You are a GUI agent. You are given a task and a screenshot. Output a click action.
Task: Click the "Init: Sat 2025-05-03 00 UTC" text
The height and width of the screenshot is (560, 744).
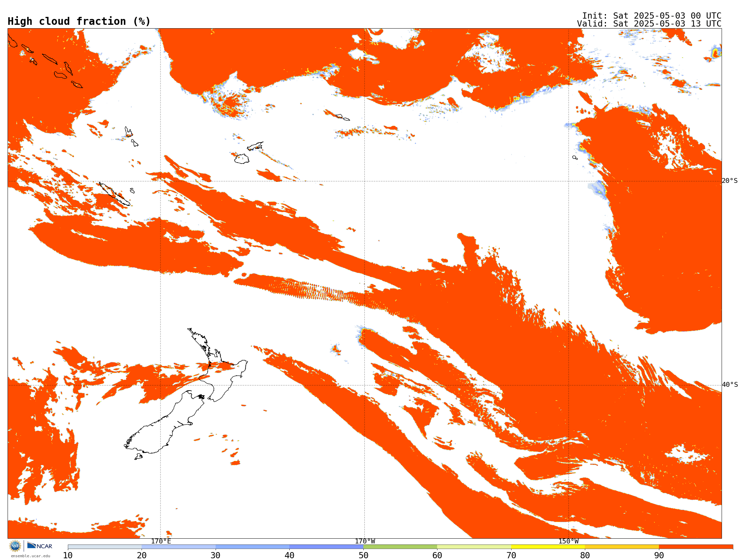coord(652,16)
